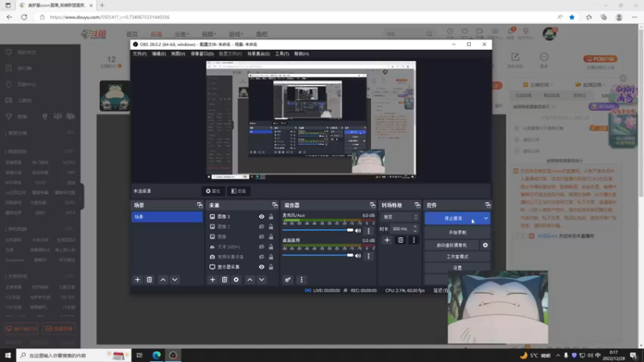This screenshot has width=644, height=362.
Task: Toggle visibility of 视频采集设备 source
Action: [261, 257]
